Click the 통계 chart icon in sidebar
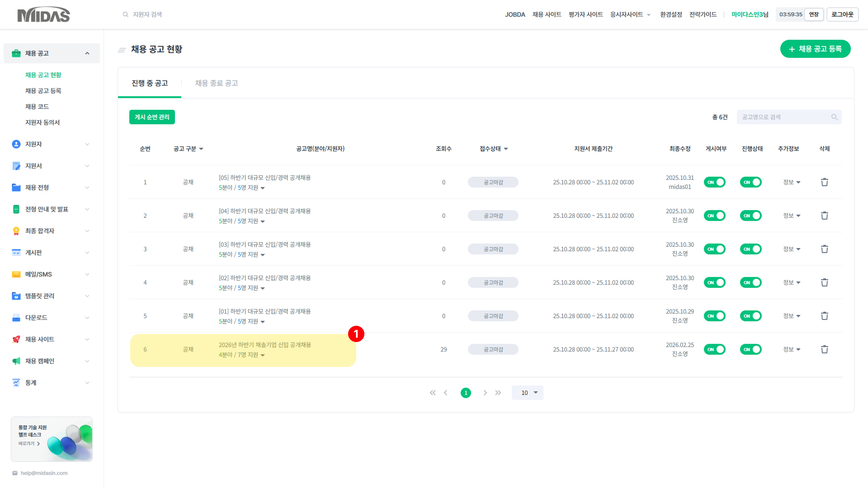This screenshot has height=488, width=868. (16, 383)
